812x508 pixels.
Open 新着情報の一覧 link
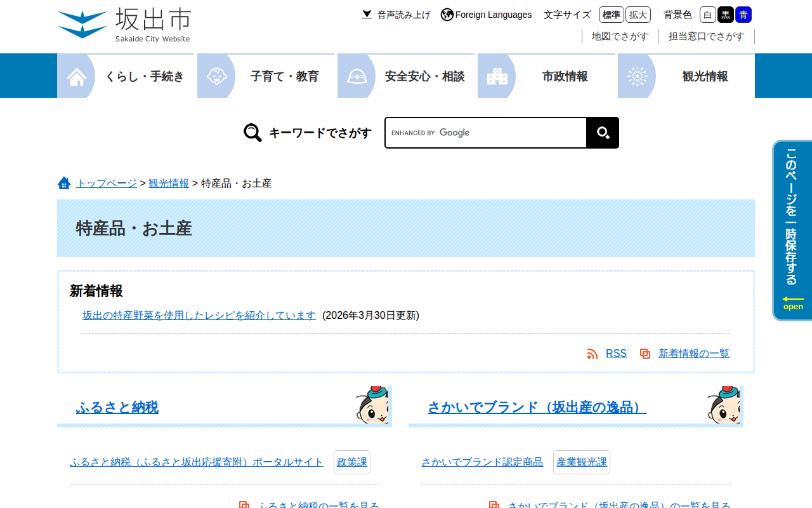pyautogui.click(x=694, y=354)
